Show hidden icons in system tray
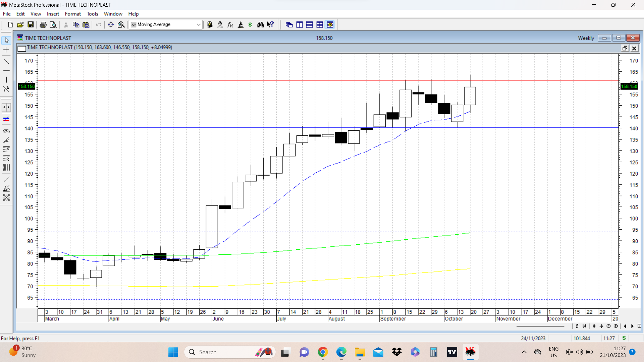 pos(524,352)
